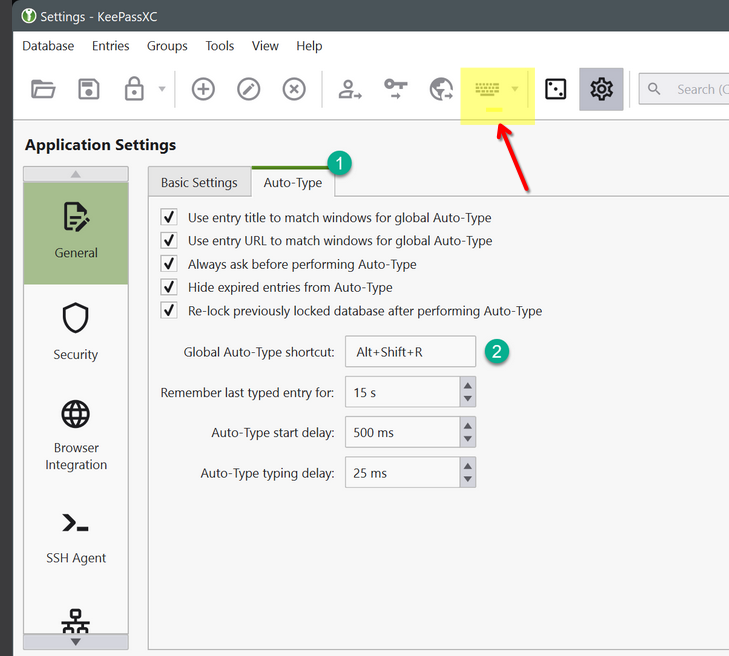Image resolution: width=729 pixels, height=656 pixels.
Task: Open password generator dice icon
Action: pyautogui.click(x=556, y=89)
